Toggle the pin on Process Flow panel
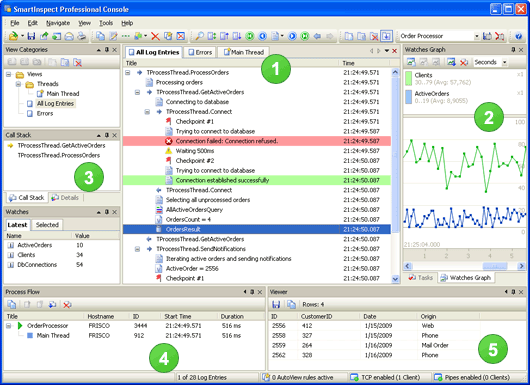 click(252, 292)
